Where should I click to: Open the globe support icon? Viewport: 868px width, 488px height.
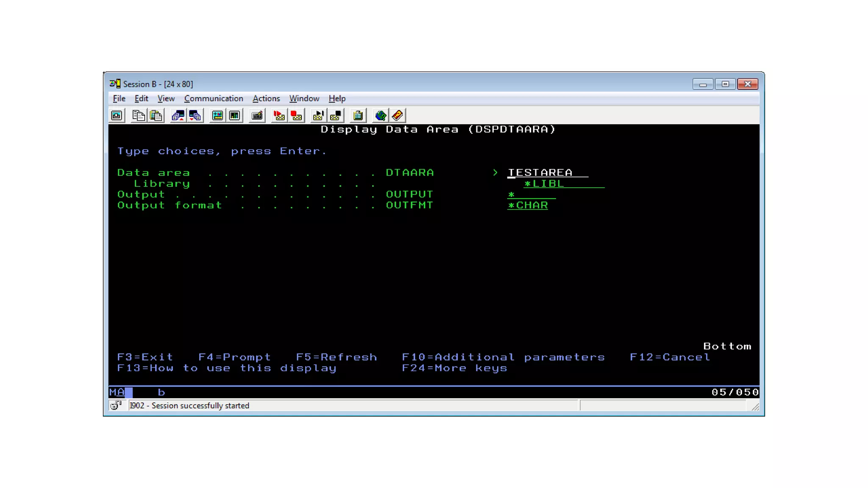[x=381, y=115]
